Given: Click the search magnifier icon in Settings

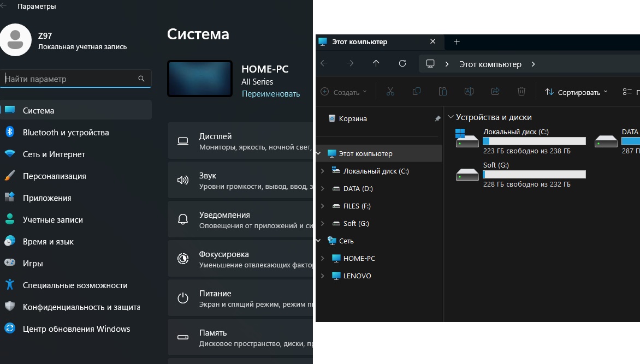Looking at the screenshot, I should coord(141,79).
